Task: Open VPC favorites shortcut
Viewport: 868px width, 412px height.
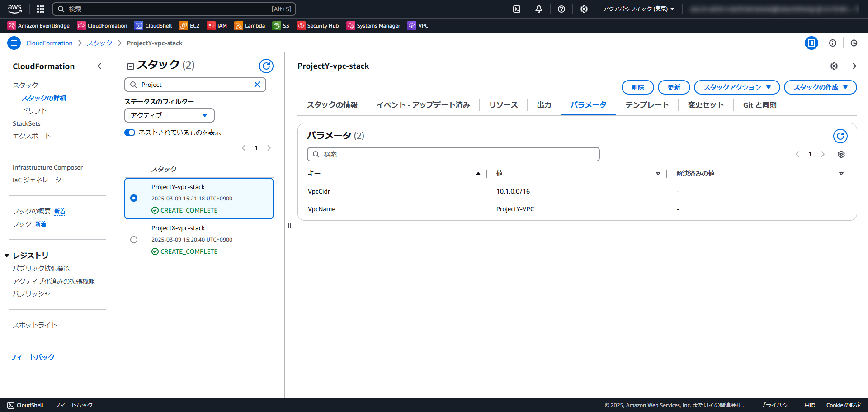Action: pyautogui.click(x=418, y=26)
